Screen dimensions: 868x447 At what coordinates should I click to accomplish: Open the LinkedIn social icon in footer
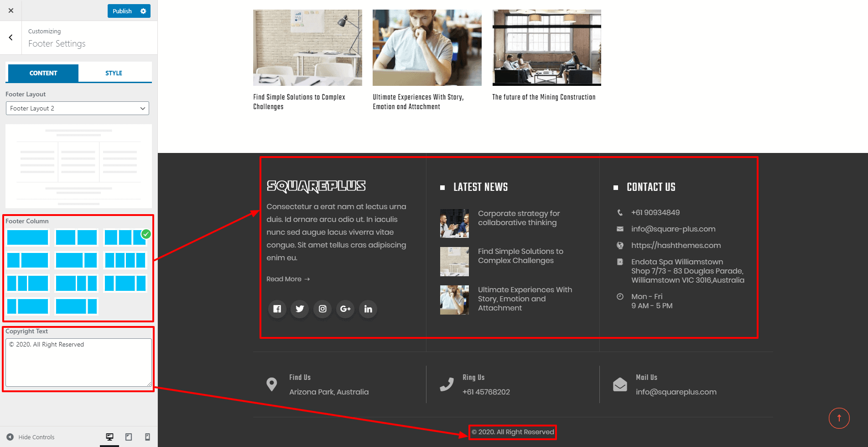click(x=368, y=309)
